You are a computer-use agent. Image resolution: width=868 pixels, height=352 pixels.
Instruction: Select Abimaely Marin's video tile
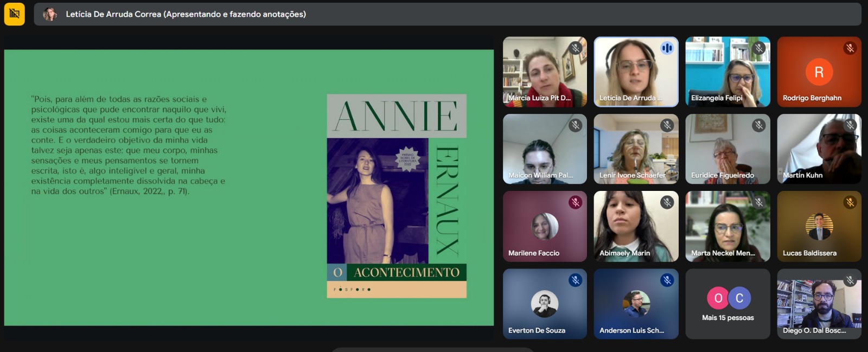click(x=636, y=226)
